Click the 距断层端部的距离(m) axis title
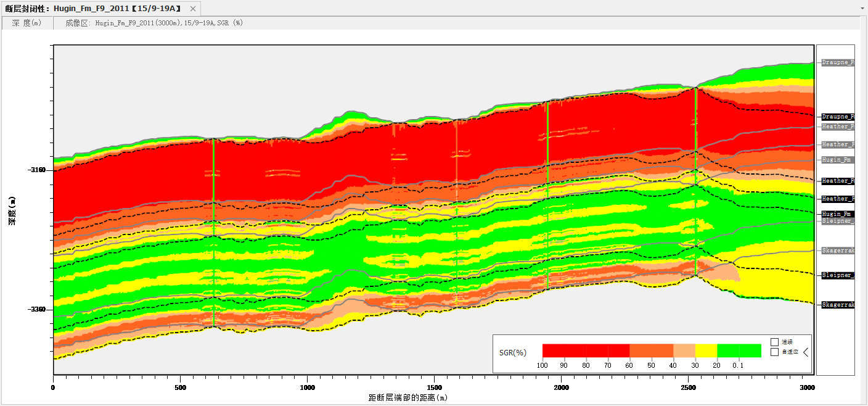 coord(408,398)
